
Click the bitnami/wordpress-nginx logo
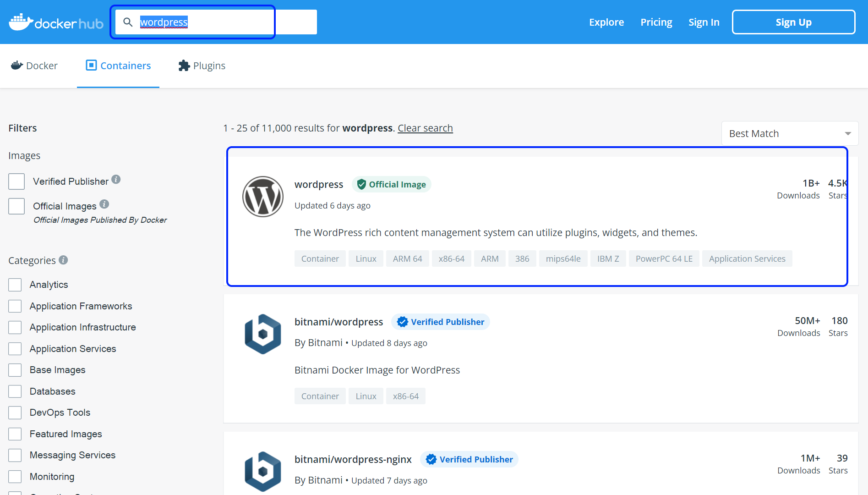[x=263, y=472]
